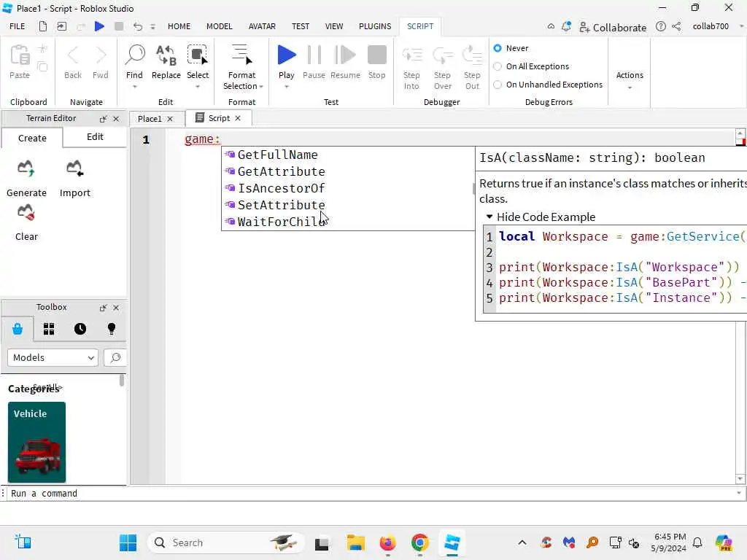Expand the command bar history dropdown
747x560 pixels.
tap(739, 494)
